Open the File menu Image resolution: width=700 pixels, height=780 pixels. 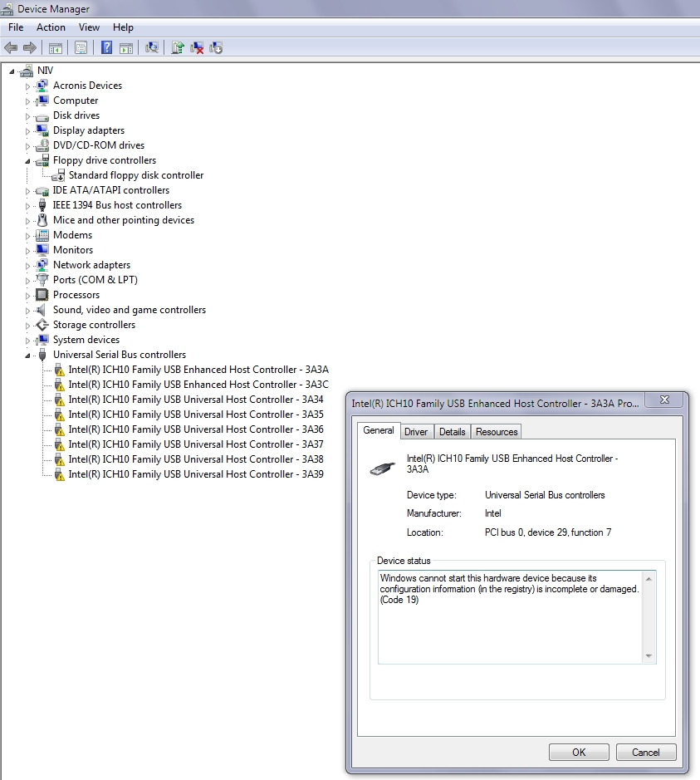[16, 27]
